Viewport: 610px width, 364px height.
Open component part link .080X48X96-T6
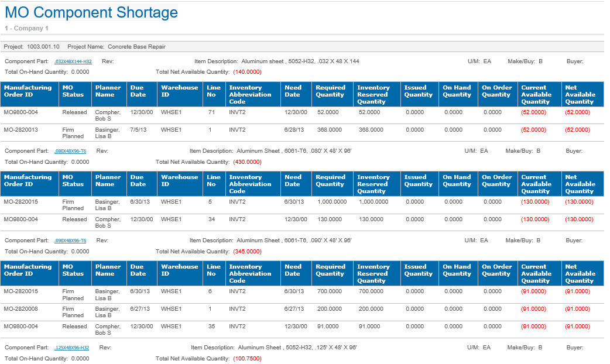pos(70,151)
